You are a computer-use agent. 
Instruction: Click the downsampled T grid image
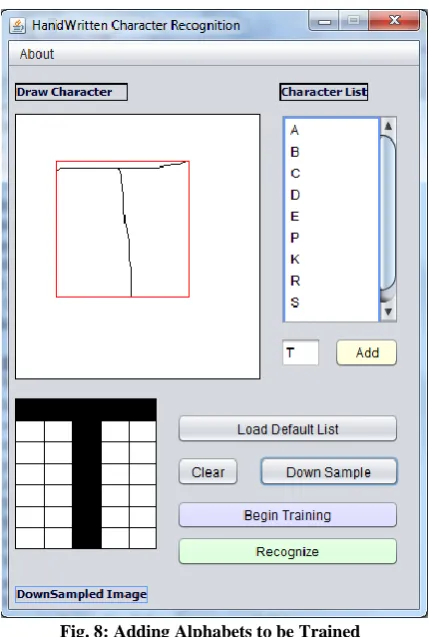[x=86, y=474]
